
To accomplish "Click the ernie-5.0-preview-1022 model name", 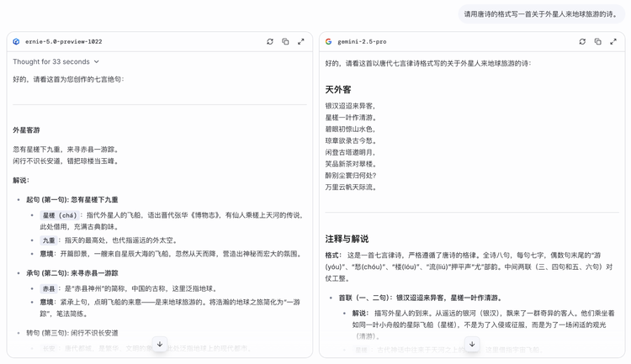I will pyautogui.click(x=63, y=41).
